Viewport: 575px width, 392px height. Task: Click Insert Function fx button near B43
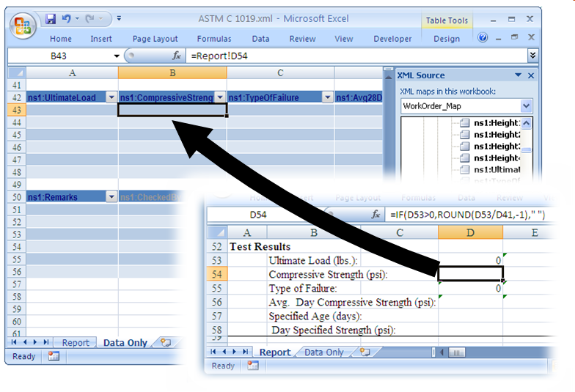click(x=176, y=56)
